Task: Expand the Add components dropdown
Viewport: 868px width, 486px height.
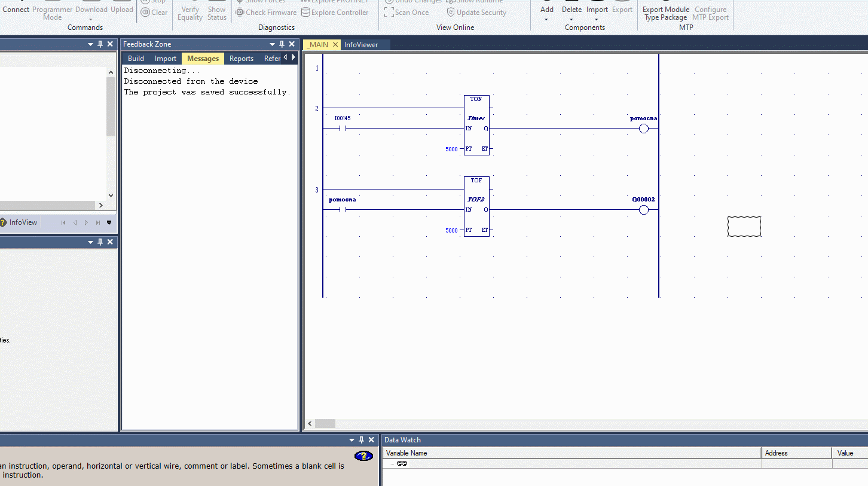Action: tap(546, 19)
